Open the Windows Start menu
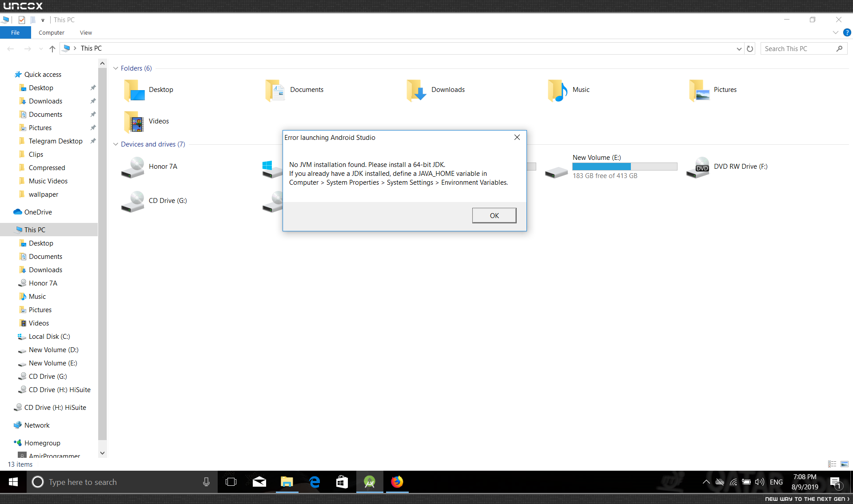This screenshot has width=853, height=504. 13,482
